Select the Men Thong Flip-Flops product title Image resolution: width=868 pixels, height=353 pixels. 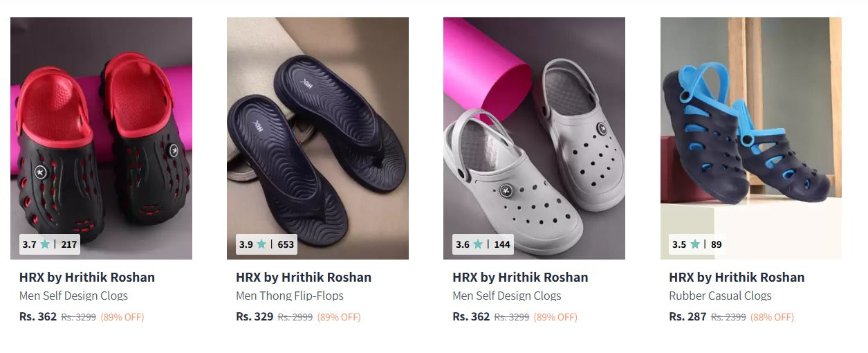click(x=290, y=296)
